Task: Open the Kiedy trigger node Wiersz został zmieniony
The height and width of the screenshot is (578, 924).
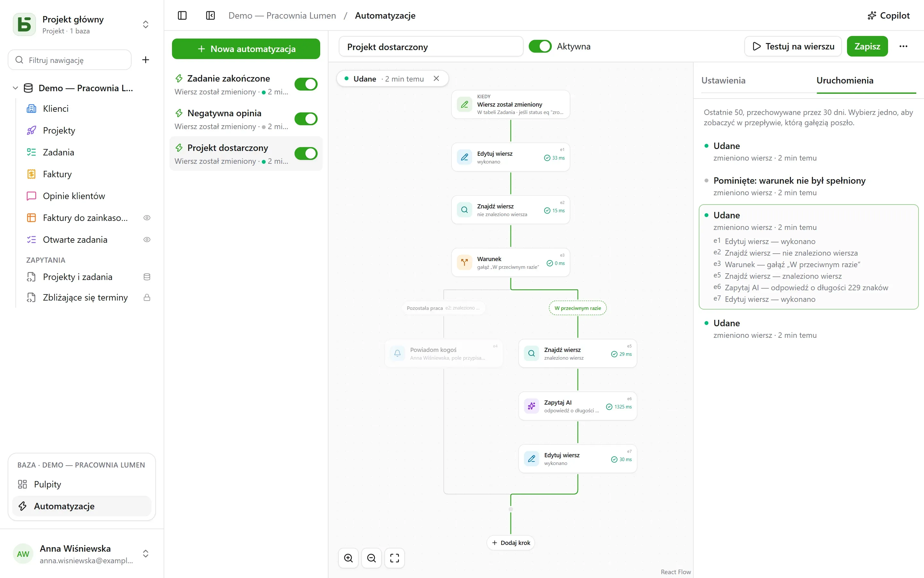Action: (x=510, y=104)
